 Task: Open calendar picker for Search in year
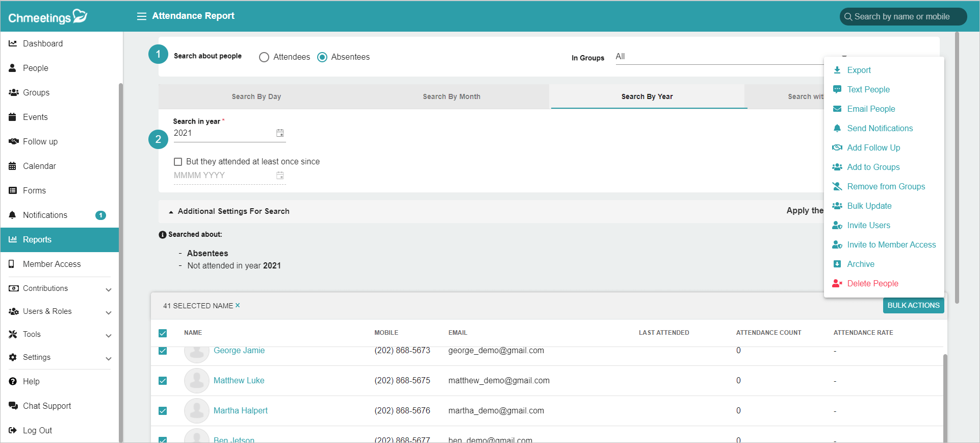pos(280,133)
